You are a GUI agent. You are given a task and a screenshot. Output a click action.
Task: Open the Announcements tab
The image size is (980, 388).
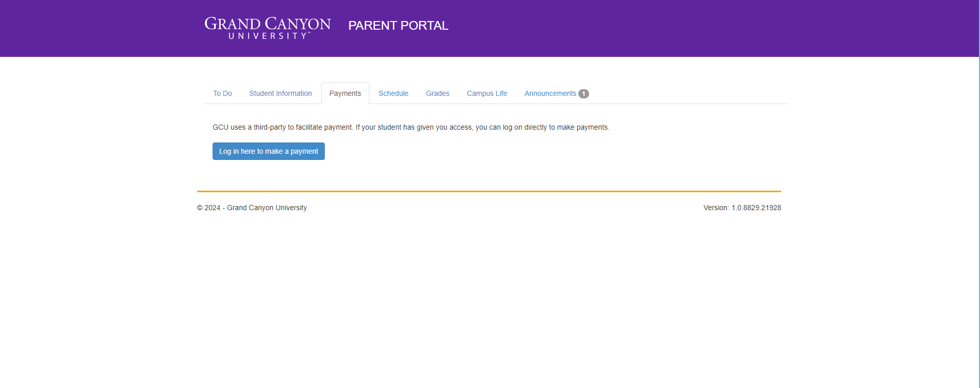click(556, 93)
